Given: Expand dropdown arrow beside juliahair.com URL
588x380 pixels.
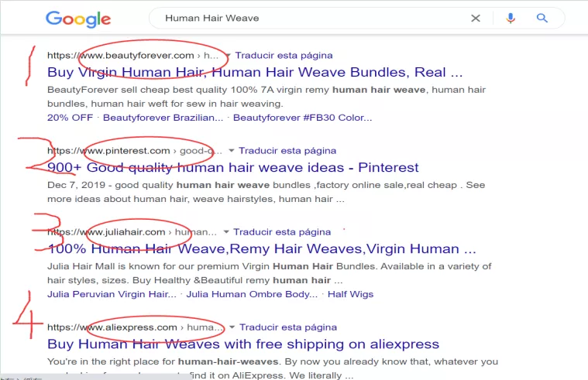Looking at the screenshot, I should tap(226, 232).
